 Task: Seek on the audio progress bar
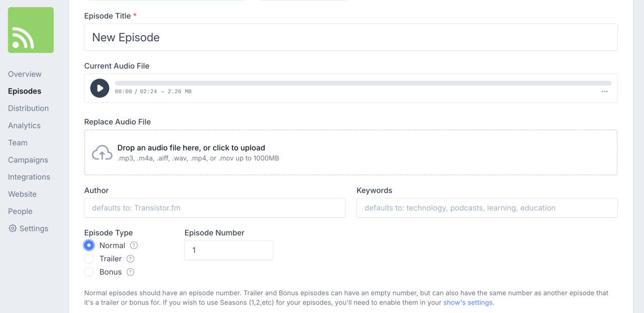point(363,83)
